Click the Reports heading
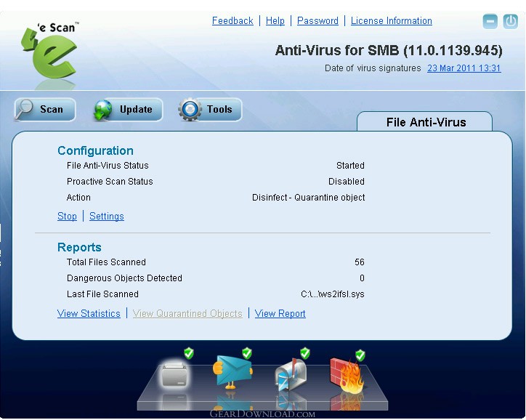 (x=79, y=247)
